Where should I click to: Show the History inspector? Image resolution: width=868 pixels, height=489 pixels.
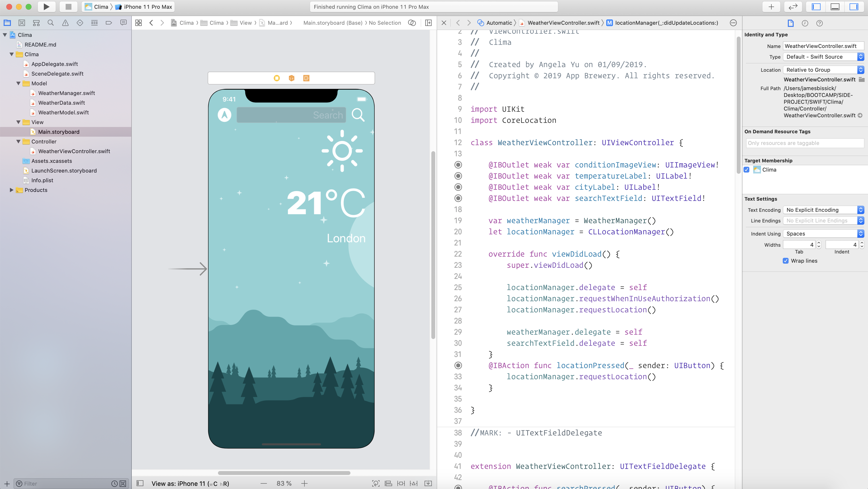[805, 23]
